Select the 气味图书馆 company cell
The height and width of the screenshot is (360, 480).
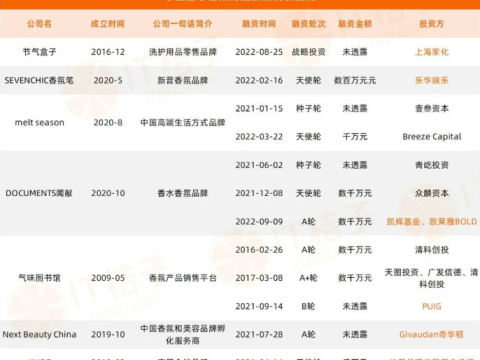39,278
